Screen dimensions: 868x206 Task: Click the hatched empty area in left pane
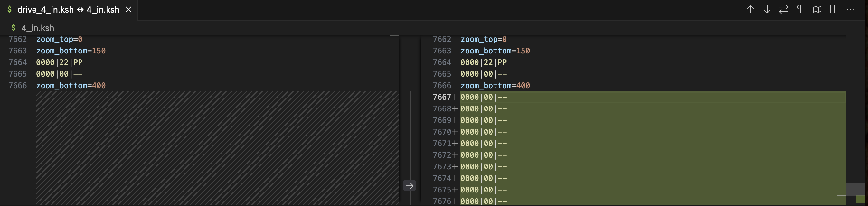(216, 147)
